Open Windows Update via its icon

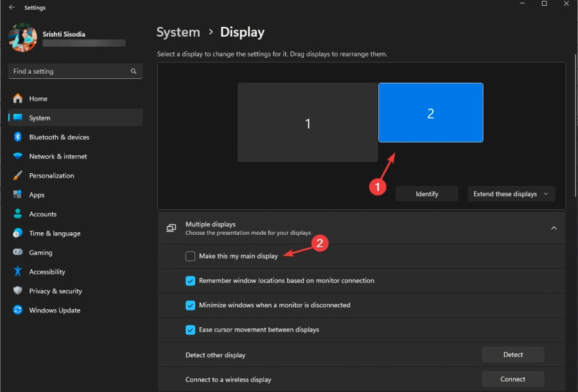tap(17, 311)
